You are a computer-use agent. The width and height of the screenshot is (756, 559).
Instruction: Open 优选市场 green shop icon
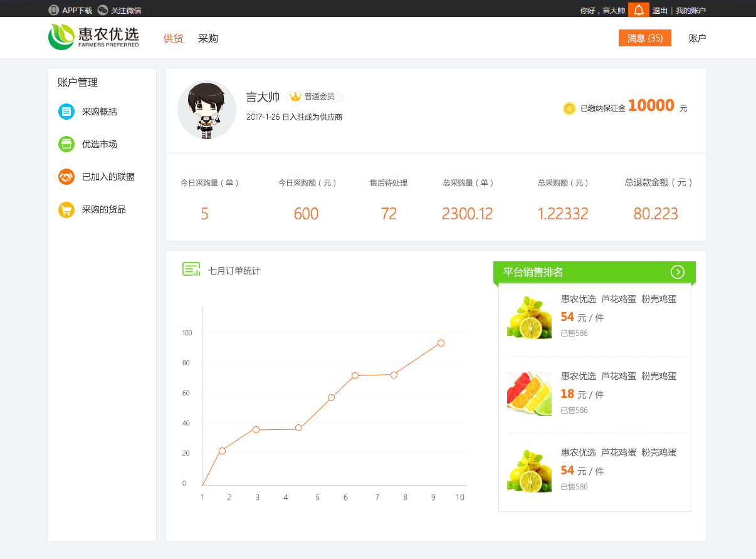pyautogui.click(x=66, y=144)
